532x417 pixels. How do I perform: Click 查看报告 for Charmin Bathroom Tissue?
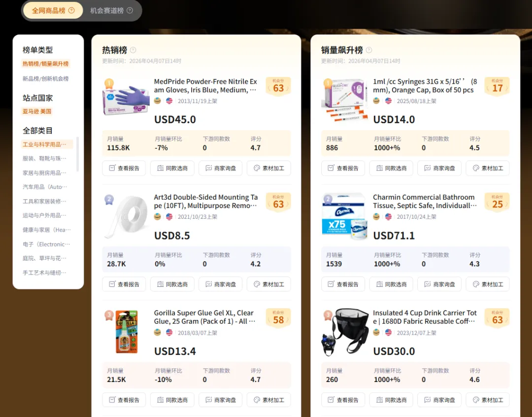[343, 284]
